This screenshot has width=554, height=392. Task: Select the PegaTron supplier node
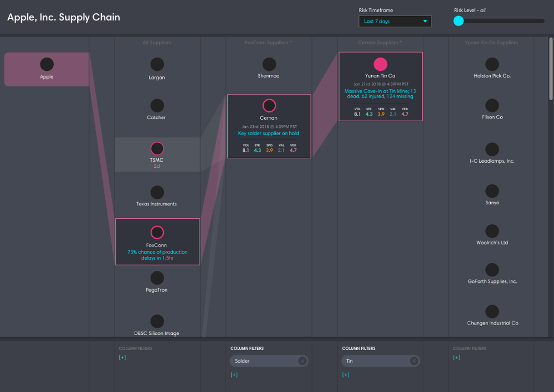pyautogui.click(x=157, y=278)
